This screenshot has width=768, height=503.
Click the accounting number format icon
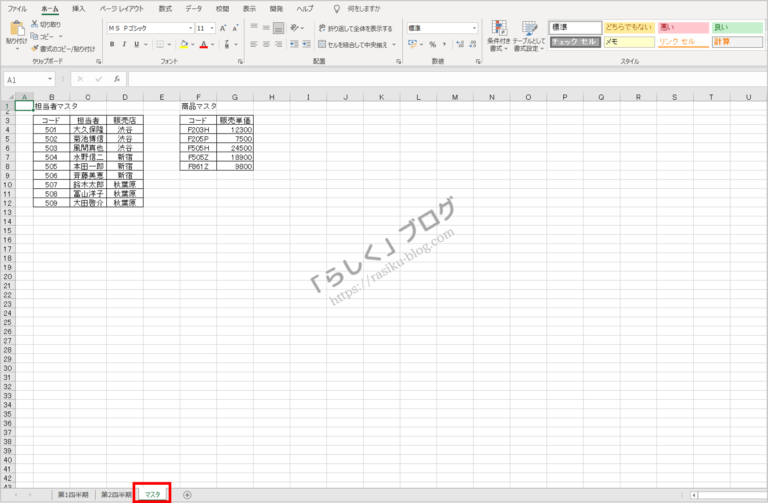412,44
